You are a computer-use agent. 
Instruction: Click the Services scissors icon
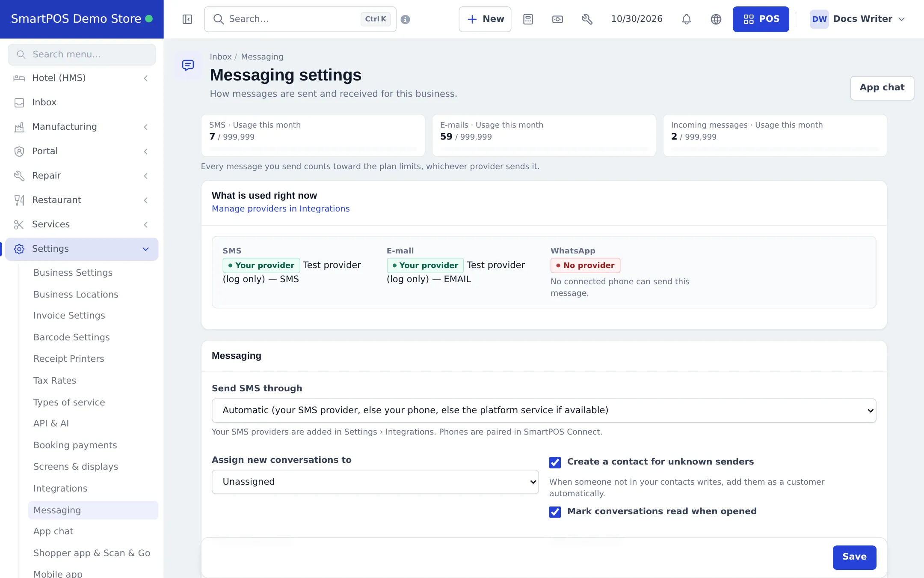click(x=19, y=224)
